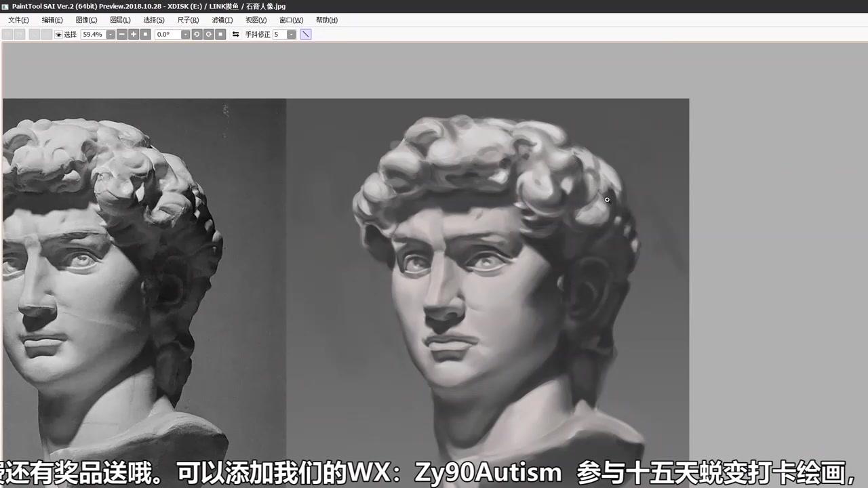Viewport: 868px width, 488px height.
Task: Reset canvas rotation with the square icon
Action: coord(220,34)
